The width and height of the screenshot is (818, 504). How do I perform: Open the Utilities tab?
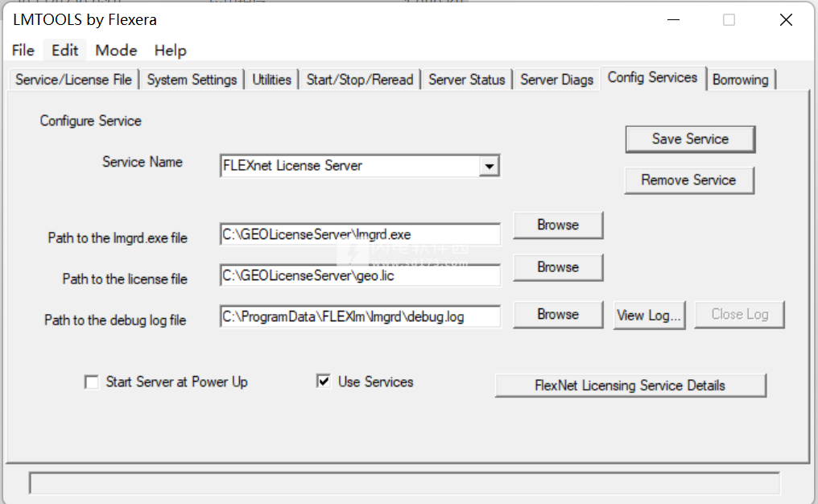coord(272,80)
